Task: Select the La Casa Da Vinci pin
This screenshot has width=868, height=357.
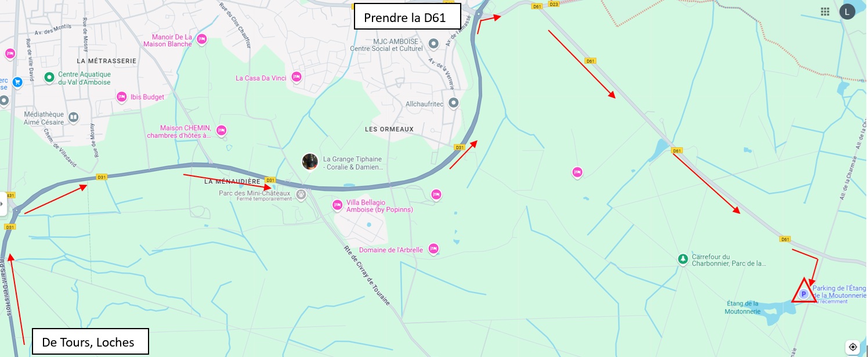Action: pos(296,76)
